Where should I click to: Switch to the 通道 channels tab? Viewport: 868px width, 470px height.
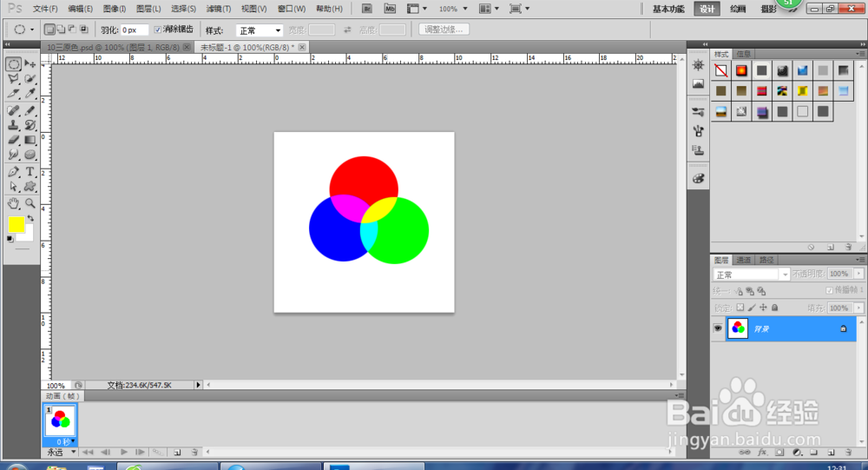pyautogui.click(x=744, y=260)
